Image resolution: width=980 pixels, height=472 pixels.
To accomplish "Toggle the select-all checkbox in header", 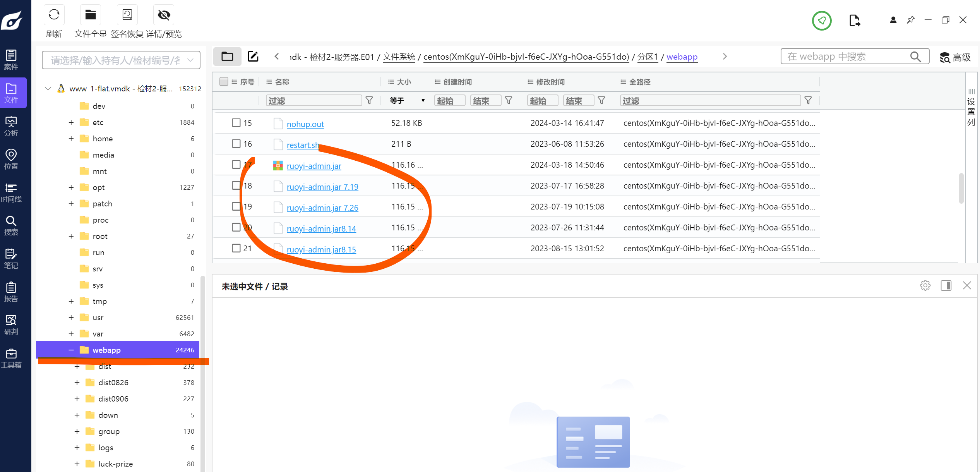I will pyautogui.click(x=223, y=82).
